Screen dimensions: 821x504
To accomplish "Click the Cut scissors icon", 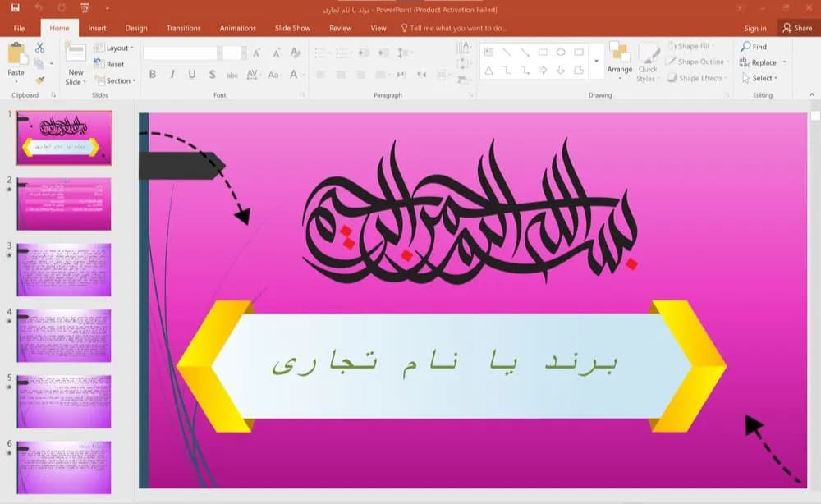I will pyautogui.click(x=39, y=48).
